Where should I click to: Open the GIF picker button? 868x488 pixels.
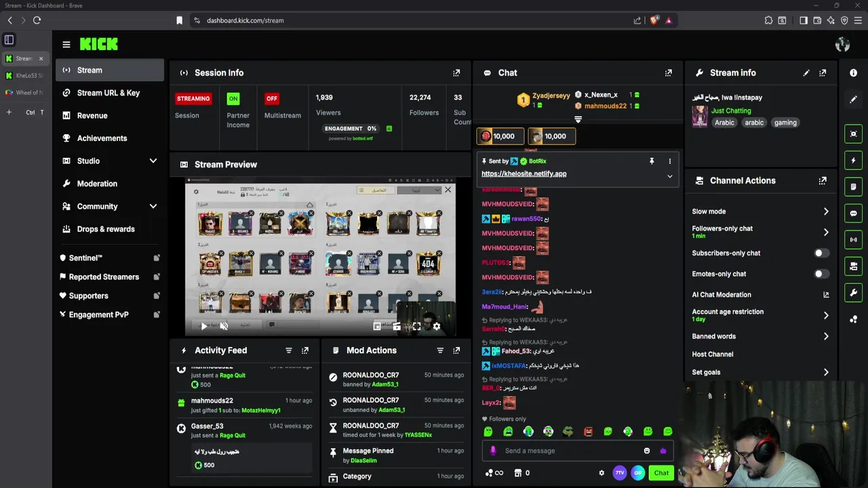(638, 473)
